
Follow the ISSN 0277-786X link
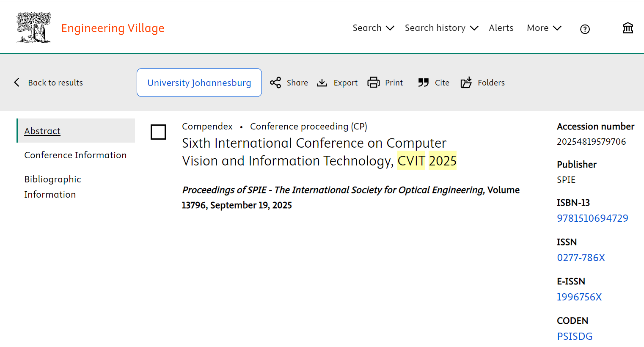[x=581, y=258]
